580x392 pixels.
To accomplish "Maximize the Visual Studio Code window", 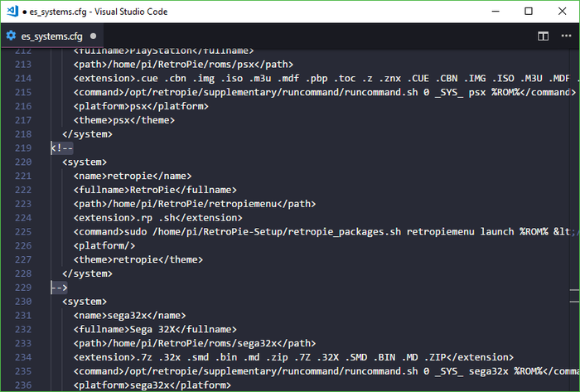I will (529, 12).
